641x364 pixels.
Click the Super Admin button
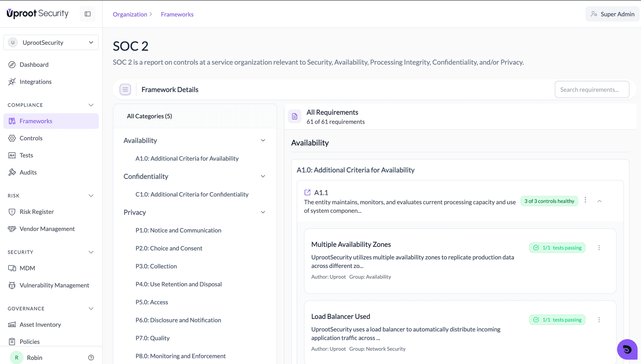click(x=612, y=14)
